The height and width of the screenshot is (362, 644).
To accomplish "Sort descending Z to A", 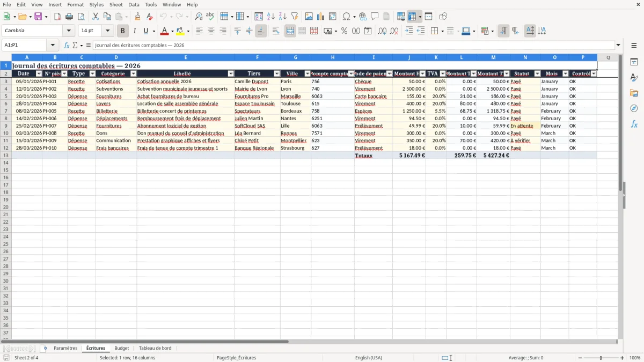I will pos(282,17).
